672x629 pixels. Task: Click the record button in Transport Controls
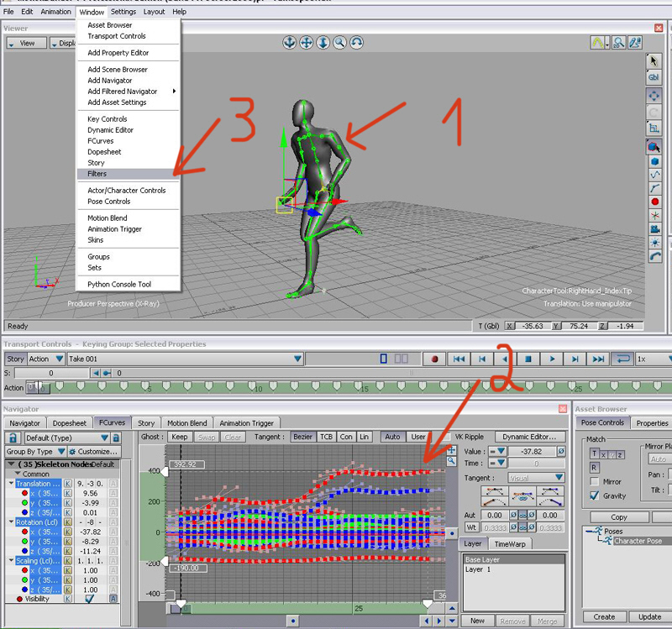435,359
